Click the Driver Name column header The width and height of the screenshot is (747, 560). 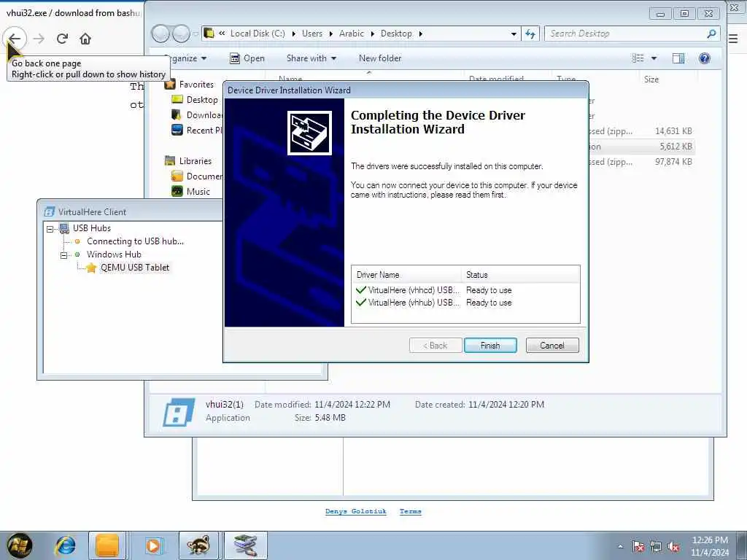pos(406,275)
